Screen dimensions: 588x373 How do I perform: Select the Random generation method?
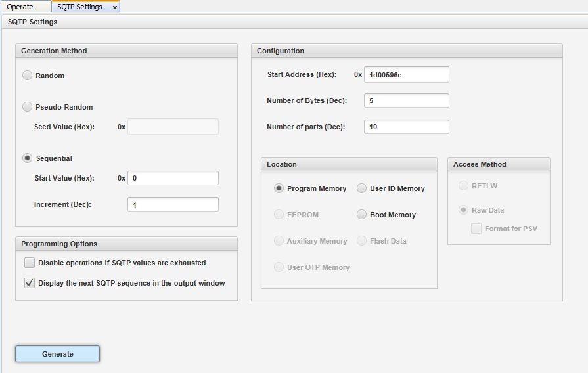(28, 76)
